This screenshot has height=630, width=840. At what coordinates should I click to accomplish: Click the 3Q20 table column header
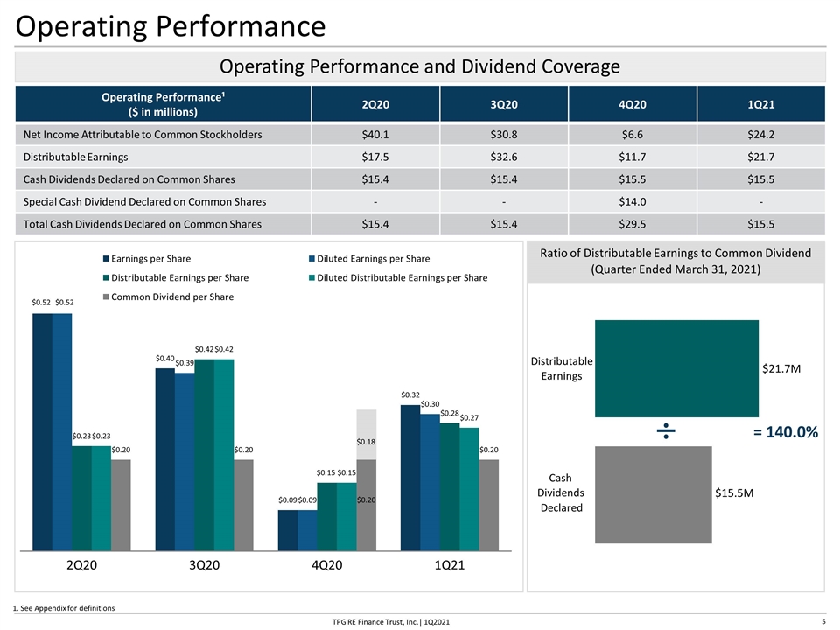(x=504, y=104)
